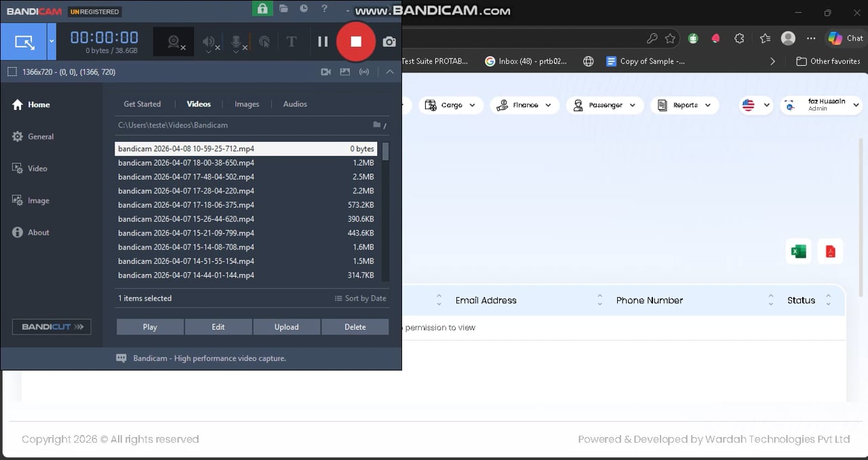Click the green lock icon in Bandicam
868x460 pixels.
pos(262,8)
